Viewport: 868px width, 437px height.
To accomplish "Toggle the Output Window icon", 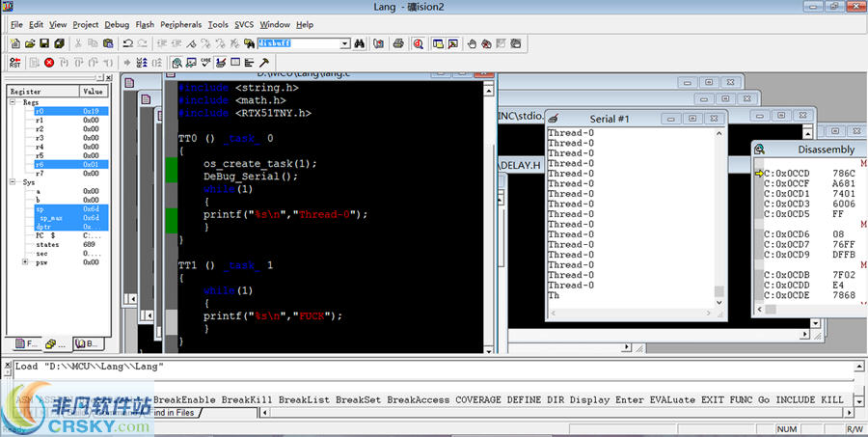I will point(453,43).
